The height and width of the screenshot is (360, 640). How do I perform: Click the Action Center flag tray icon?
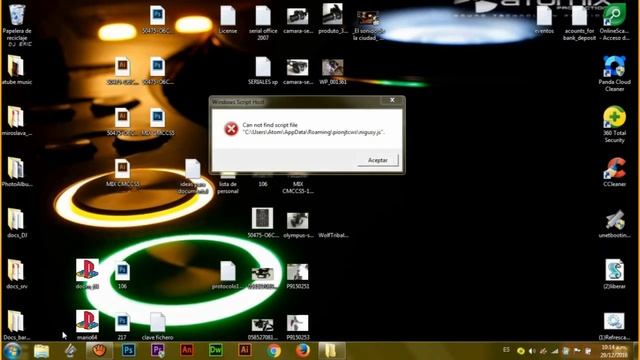(x=577, y=351)
